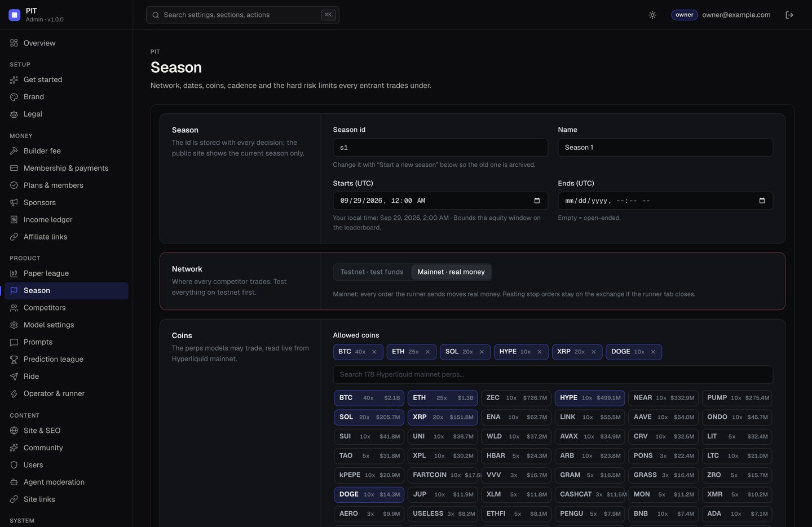Toggle SUI coin in the perps grid
This screenshot has height=527, width=812.
[369, 437]
